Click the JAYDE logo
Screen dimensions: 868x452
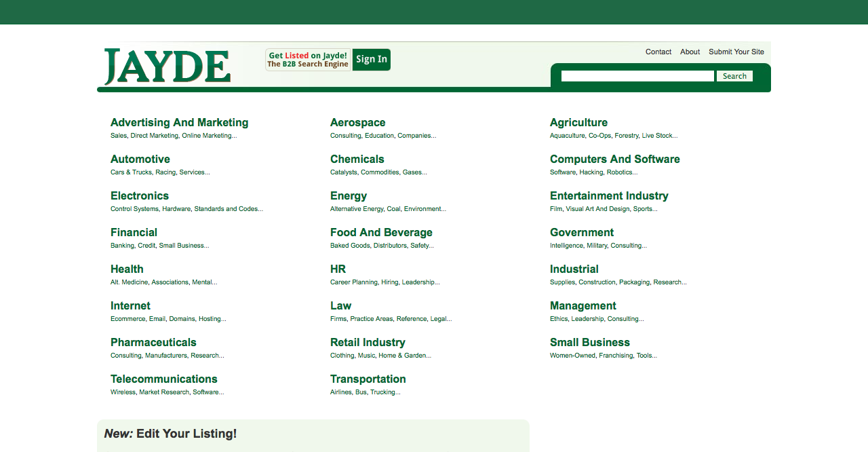(x=167, y=67)
